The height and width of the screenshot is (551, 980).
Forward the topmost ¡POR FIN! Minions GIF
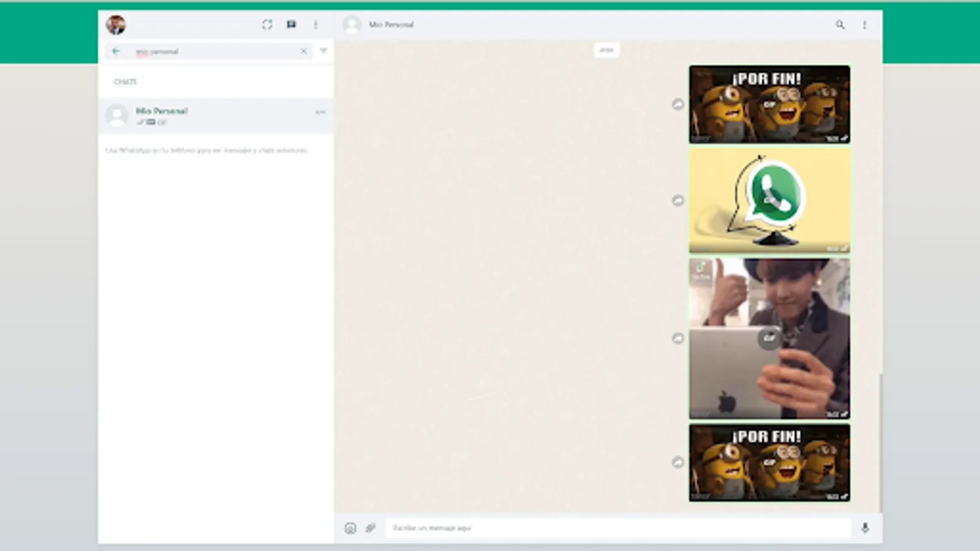(x=677, y=104)
